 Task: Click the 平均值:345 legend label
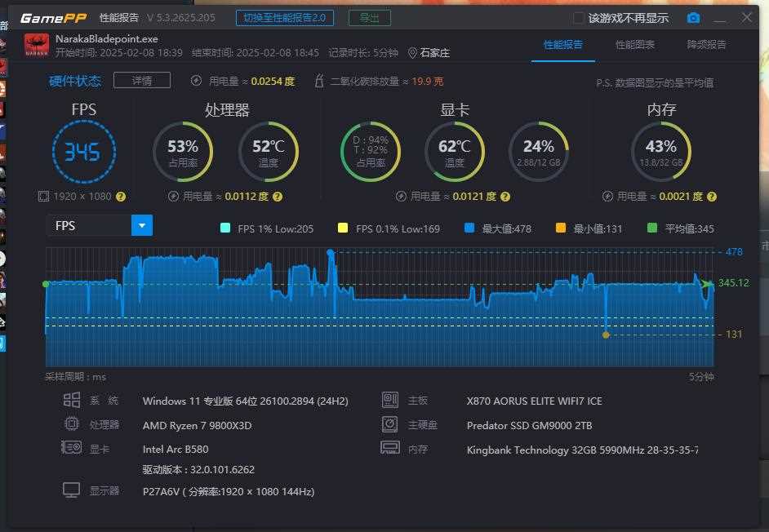tap(690, 228)
